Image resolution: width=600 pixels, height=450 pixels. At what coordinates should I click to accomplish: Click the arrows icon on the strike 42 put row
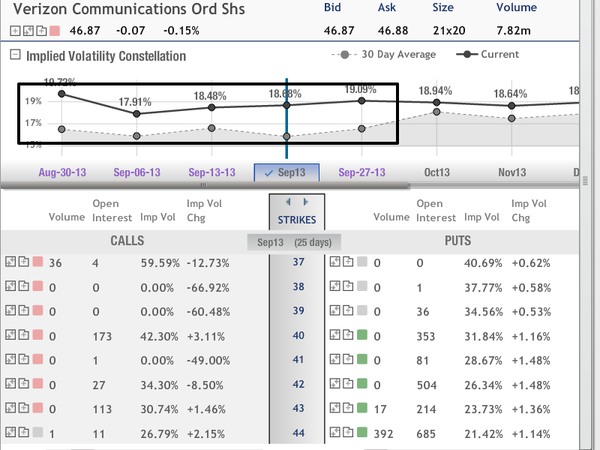335,384
